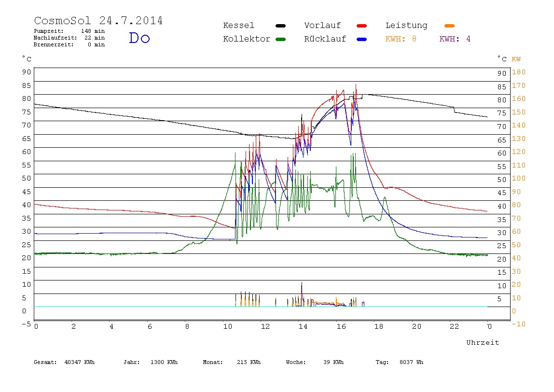Click the red Vorlauf legend swatch
Viewport: 554px width, 392px height.
pyautogui.click(x=362, y=26)
